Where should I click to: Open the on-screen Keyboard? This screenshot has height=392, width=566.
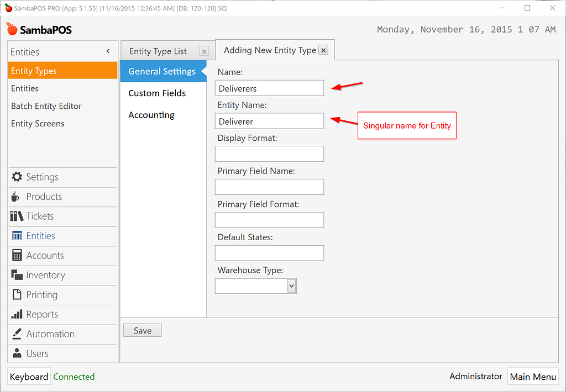coord(29,376)
